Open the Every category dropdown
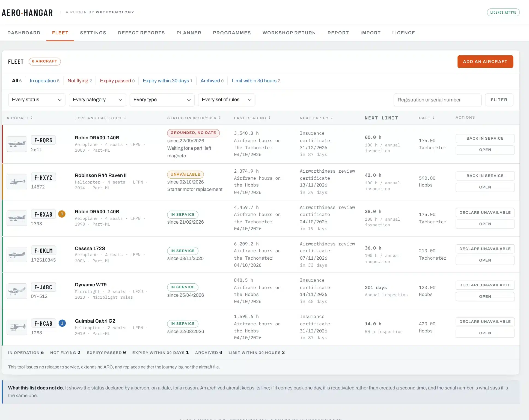 (97, 100)
